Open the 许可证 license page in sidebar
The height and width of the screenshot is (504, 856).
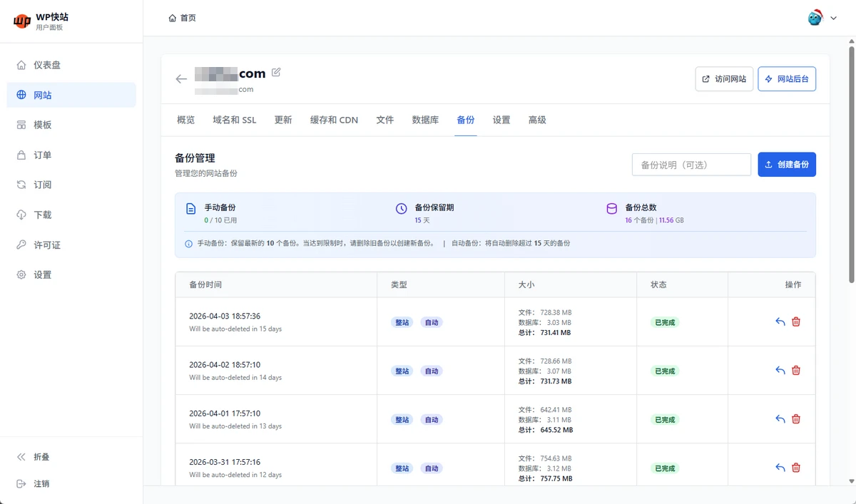coord(47,245)
